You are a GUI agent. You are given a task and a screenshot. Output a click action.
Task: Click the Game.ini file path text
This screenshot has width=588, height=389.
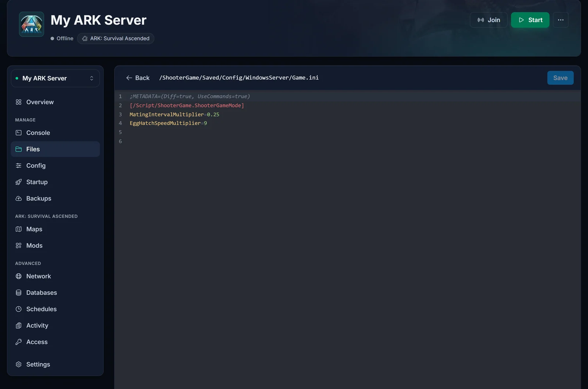(x=239, y=78)
